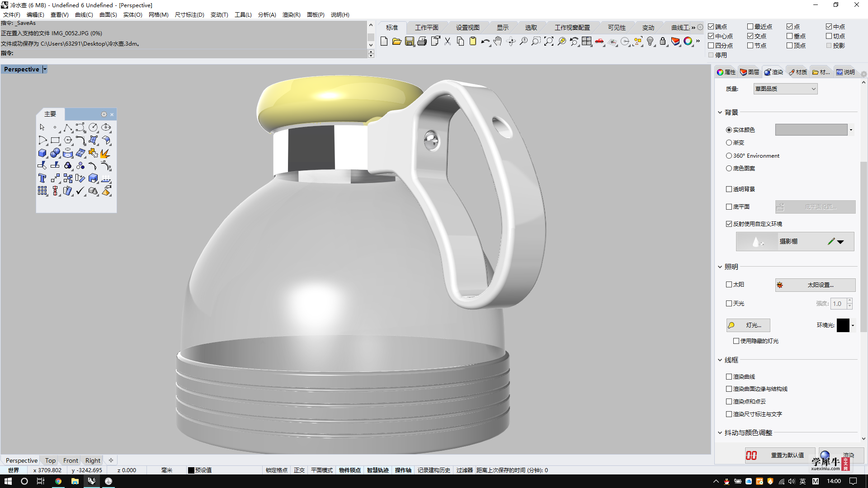Click the Print icon in the toolbar
The image size is (868, 488).
coord(422,41)
